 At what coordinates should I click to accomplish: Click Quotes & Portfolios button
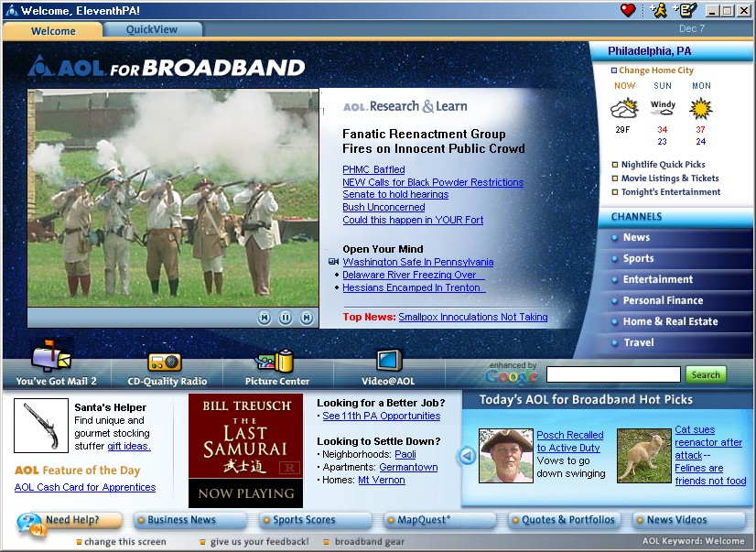tap(565, 520)
